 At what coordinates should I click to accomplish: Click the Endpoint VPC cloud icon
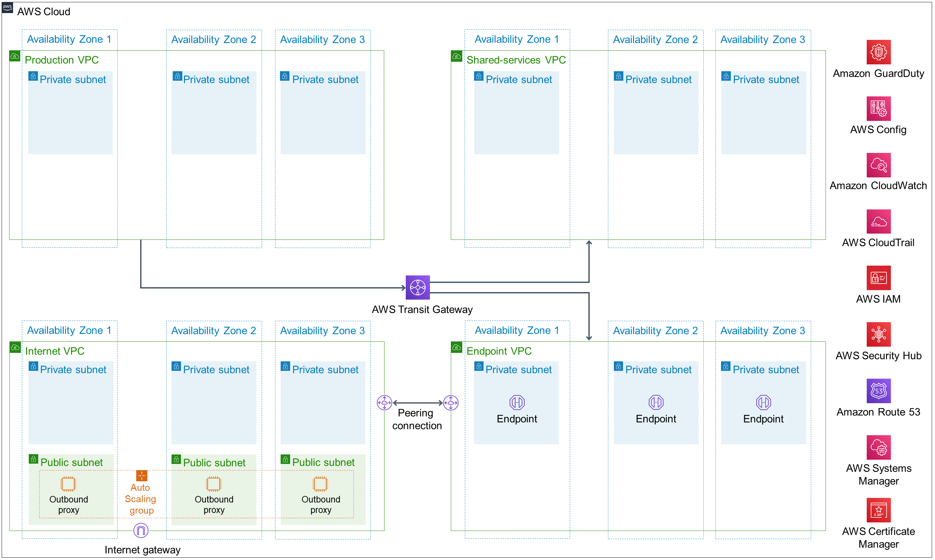coord(457,348)
